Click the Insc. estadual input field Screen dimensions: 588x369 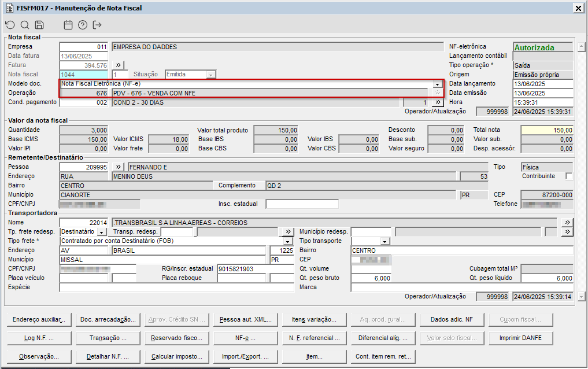[302, 204]
